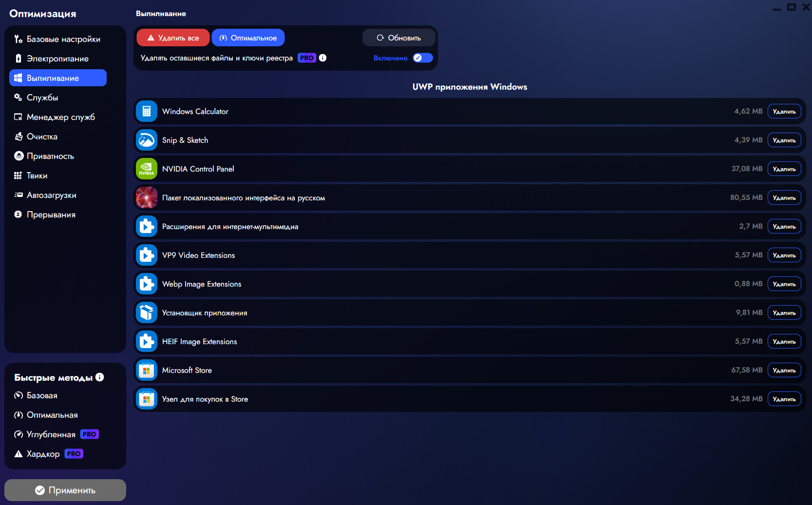Screen dimensions: 812x505
Task: Open Электропитание section
Action: [57, 58]
